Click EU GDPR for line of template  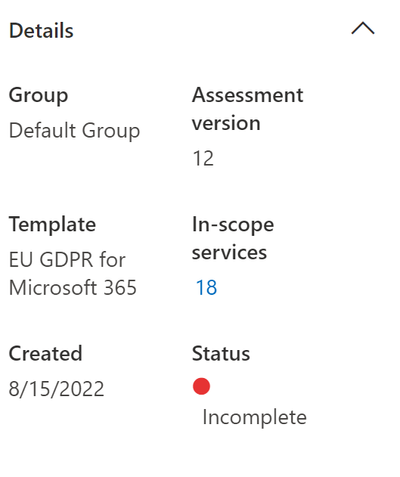click(x=67, y=260)
